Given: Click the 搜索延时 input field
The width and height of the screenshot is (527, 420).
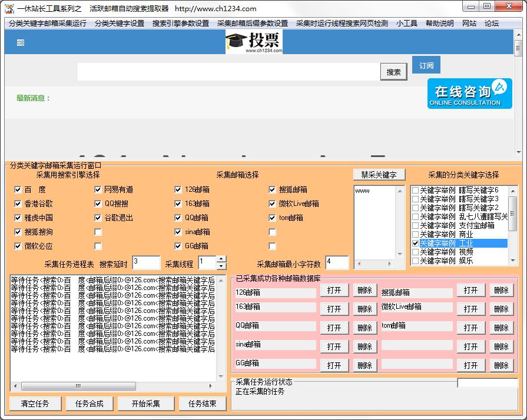Looking at the screenshot, I should [x=146, y=262].
